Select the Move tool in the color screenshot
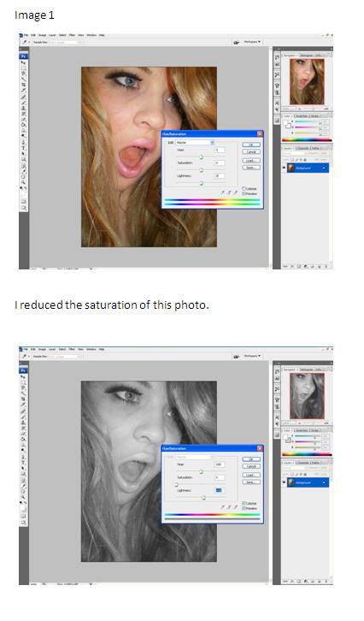Screen dimensions: 364x621 click(x=24, y=62)
